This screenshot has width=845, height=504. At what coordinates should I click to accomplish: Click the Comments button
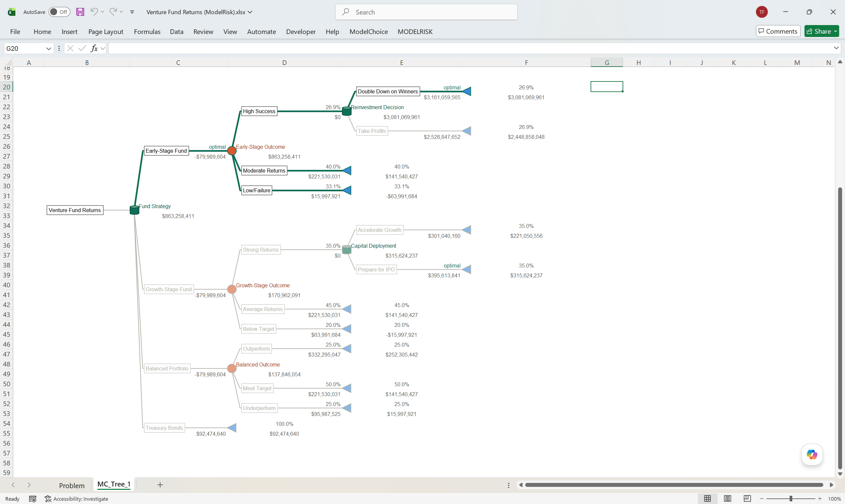tap(778, 31)
